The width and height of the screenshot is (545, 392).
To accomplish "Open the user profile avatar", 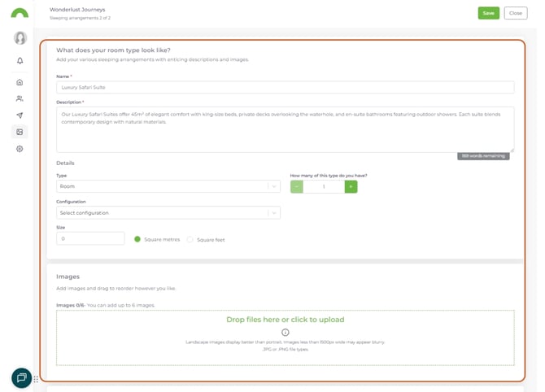I will (x=20, y=38).
